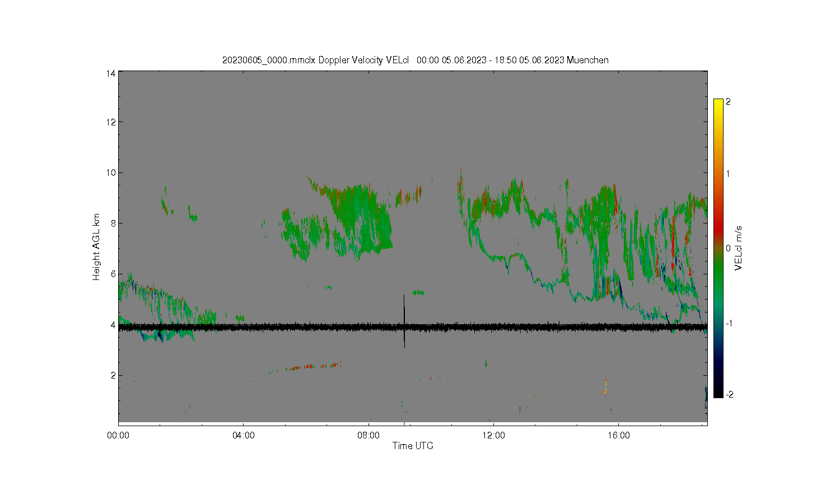840x504 pixels.
Task: Click the 16:00 time tick label
Action: (x=618, y=435)
